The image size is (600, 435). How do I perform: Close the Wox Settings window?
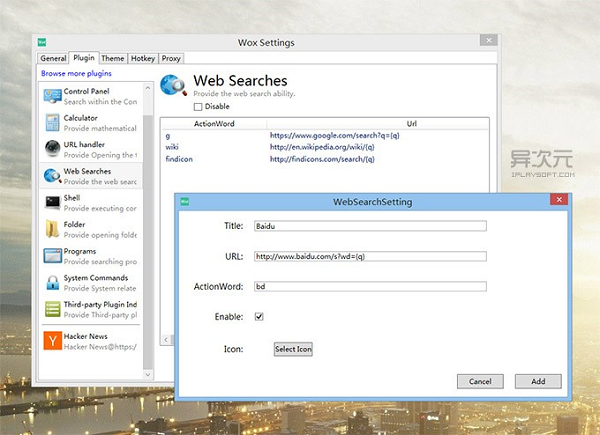point(489,40)
